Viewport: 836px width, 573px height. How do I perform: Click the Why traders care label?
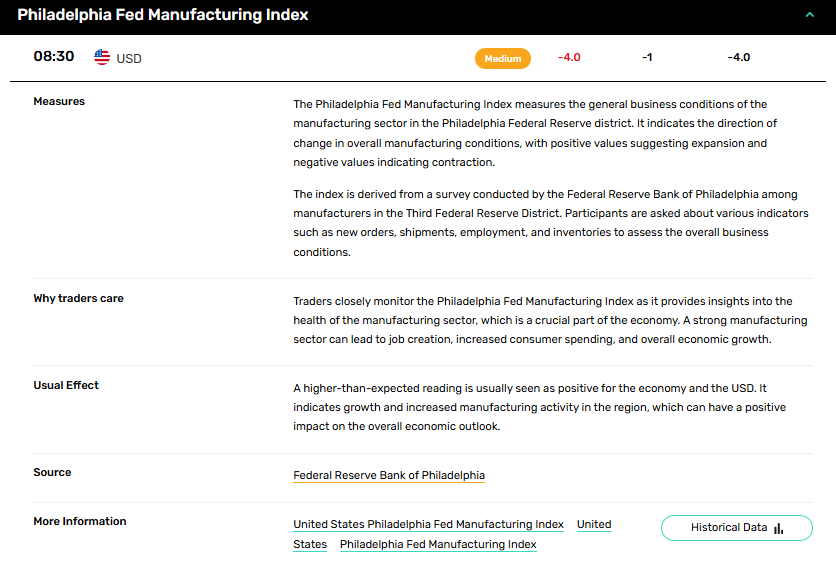78,298
